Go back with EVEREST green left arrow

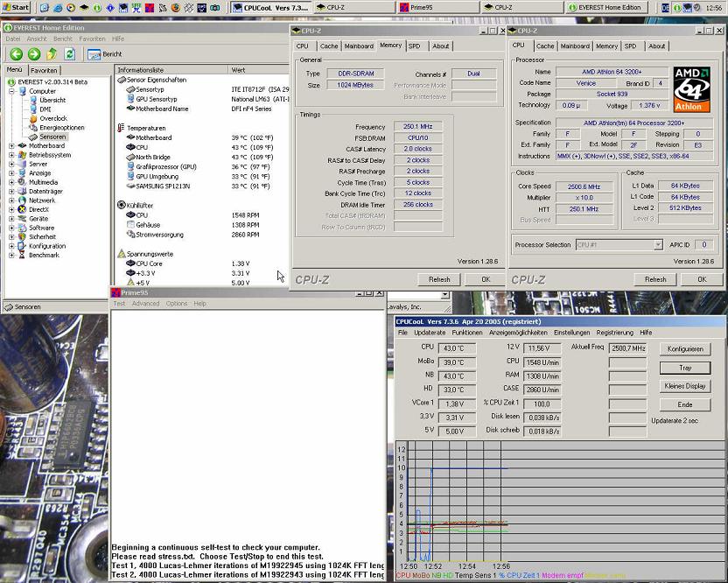(17, 54)
